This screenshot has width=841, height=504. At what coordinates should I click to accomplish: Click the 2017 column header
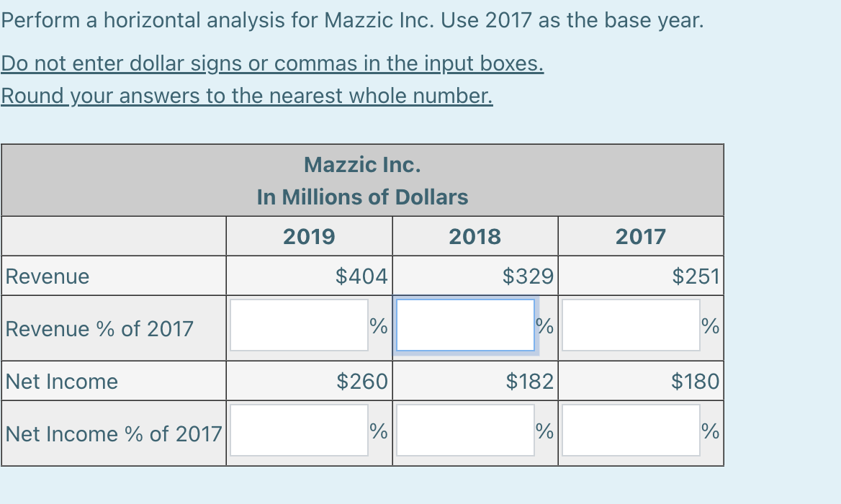640,235
